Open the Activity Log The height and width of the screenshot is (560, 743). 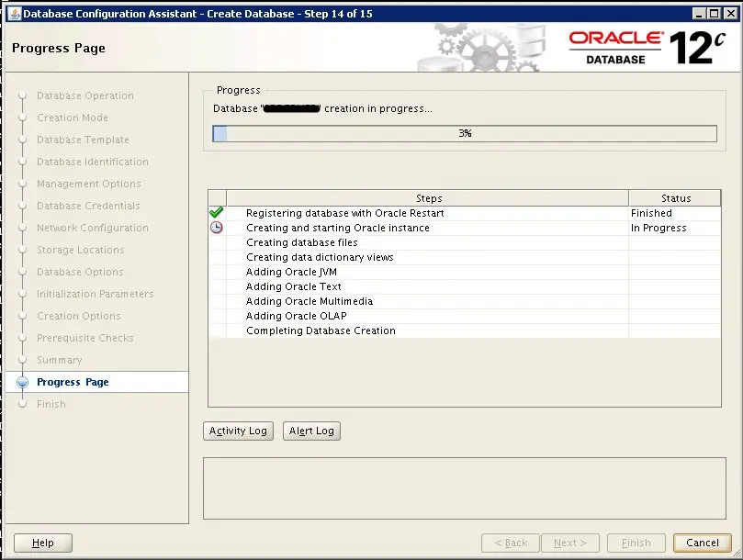point(238,431)
